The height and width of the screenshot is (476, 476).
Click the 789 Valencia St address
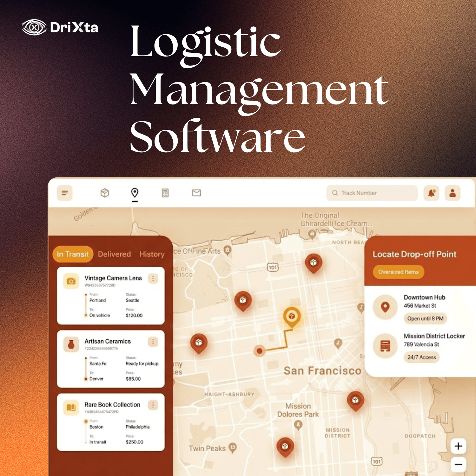[x=421, y=345]
